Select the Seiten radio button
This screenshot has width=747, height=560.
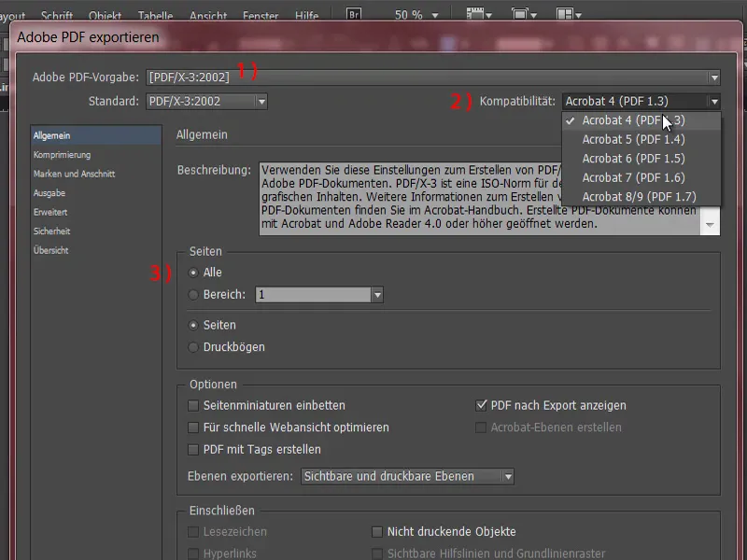click(x=193, y=325)
